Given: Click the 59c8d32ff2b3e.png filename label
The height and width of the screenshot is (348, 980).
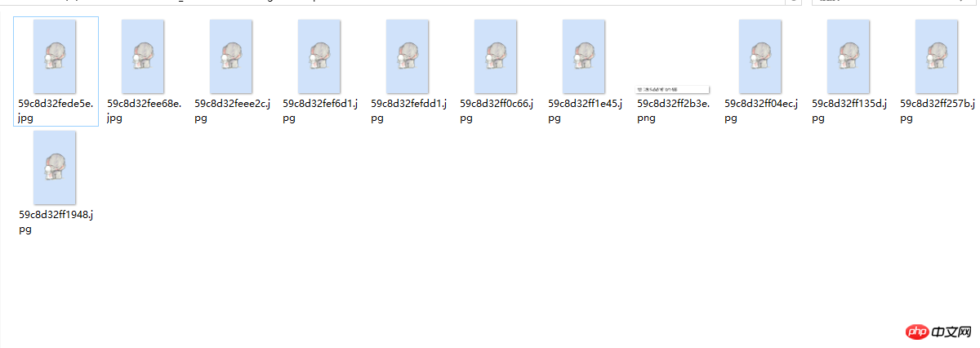Looking at the screenshot, I should (674, 111).
